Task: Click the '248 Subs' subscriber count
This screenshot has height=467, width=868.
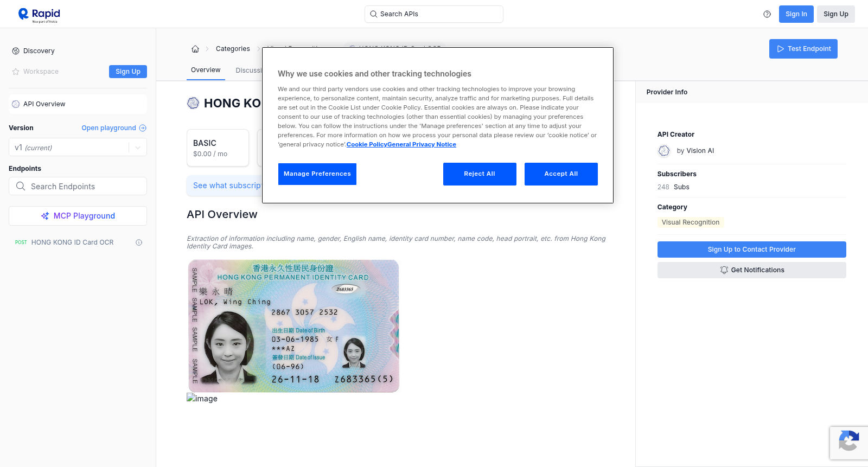Action: (673, 187)
